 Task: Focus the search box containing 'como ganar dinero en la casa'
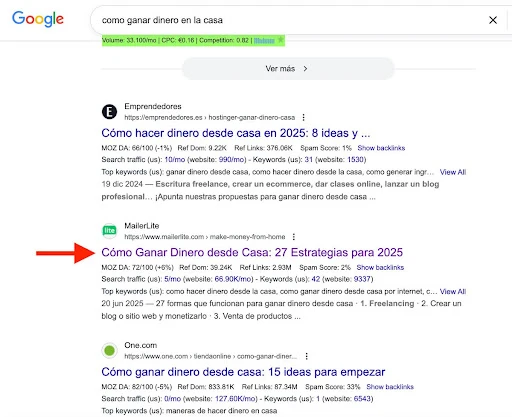287,20
